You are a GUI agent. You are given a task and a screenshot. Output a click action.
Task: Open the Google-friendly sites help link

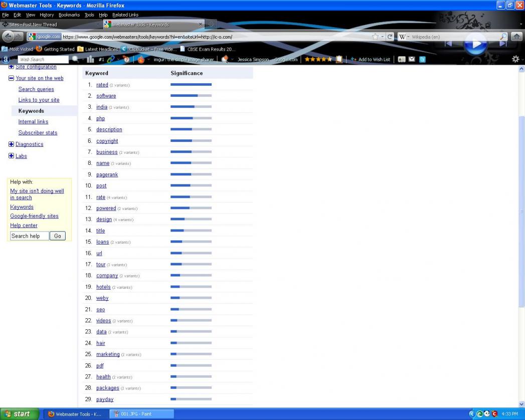tap(34, 216)
